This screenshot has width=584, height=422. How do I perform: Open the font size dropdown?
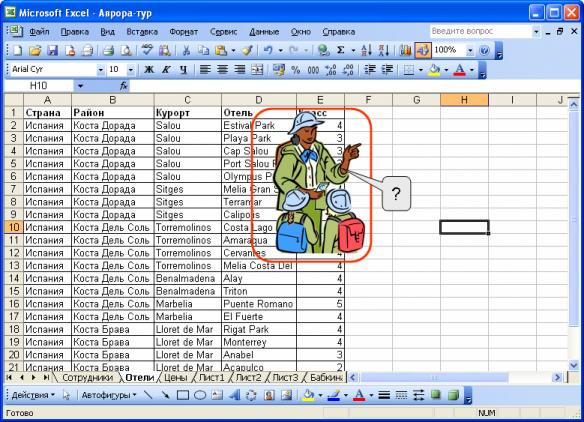(x=130, y=70)
